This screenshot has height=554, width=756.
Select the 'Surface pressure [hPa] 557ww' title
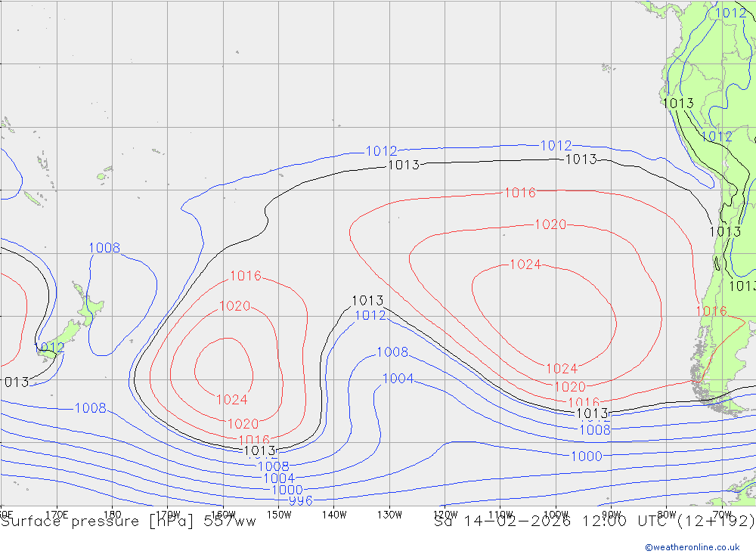pos(129,522)
